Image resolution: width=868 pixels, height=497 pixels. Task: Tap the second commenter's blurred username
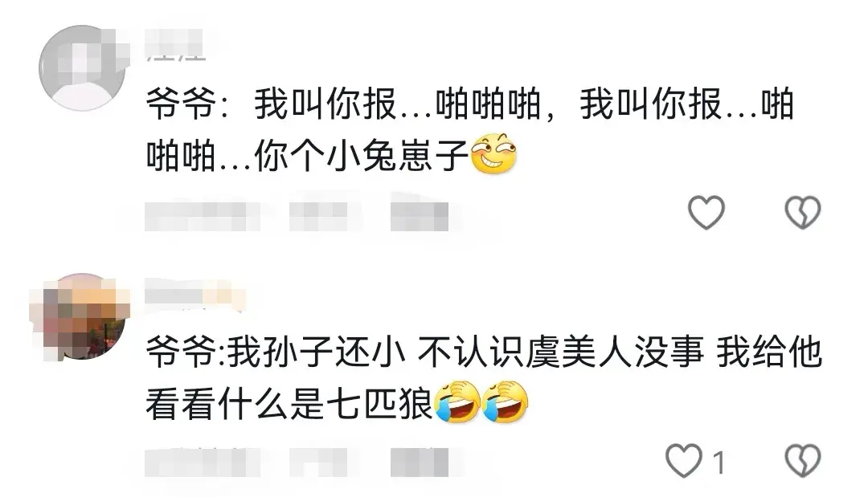[x=194, y=294]
